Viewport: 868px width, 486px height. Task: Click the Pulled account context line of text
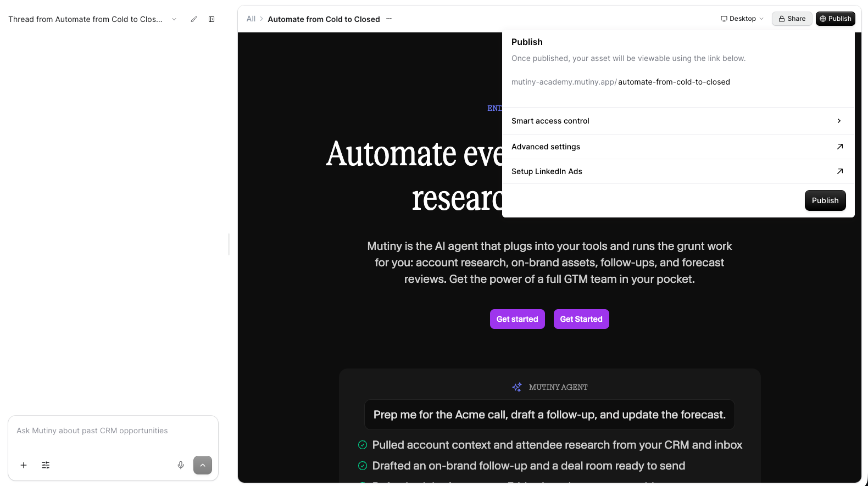[557, 445]
